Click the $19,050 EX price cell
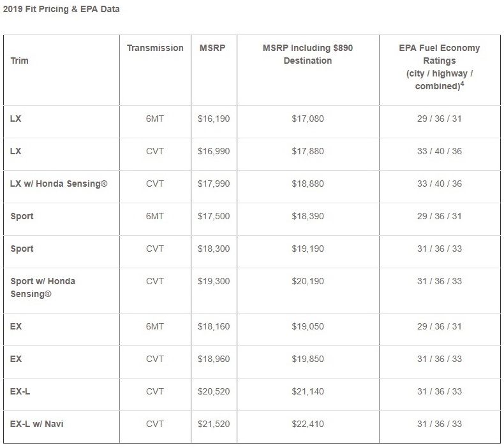The image size is (504, 448). click(x=308, y=326)
